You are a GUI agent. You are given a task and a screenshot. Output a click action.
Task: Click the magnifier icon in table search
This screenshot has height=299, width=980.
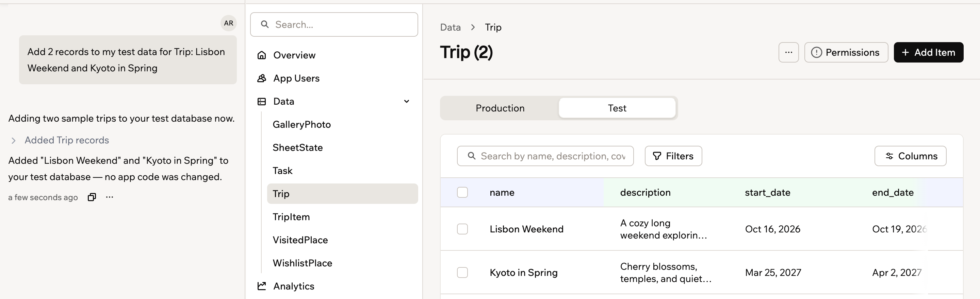click(x=471, y=156)
